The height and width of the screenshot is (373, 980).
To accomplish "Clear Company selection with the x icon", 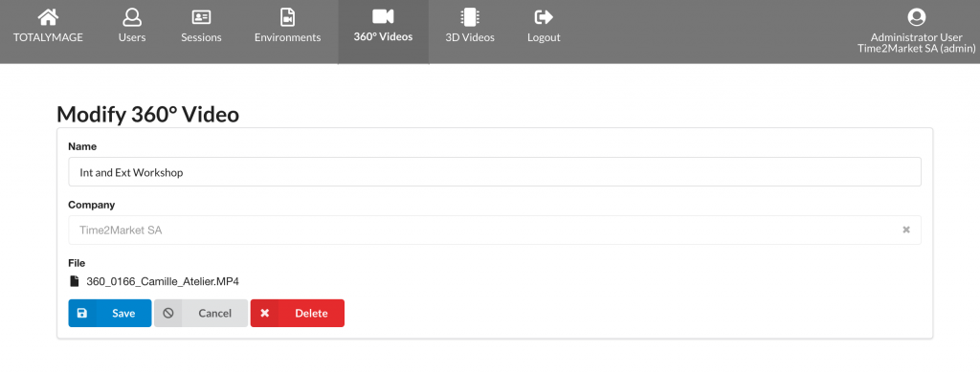I will (905, 230).
